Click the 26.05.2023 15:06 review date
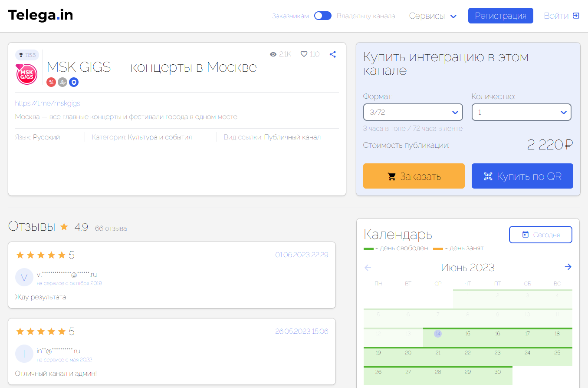Viewport: 588px width, 388px height. (302, 332)
